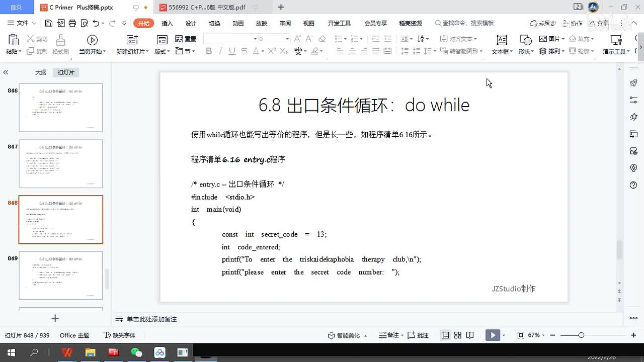644x362 pixels.
Task: Click the Paste (粘贴) clipboard icon
Action: [14, 40]
